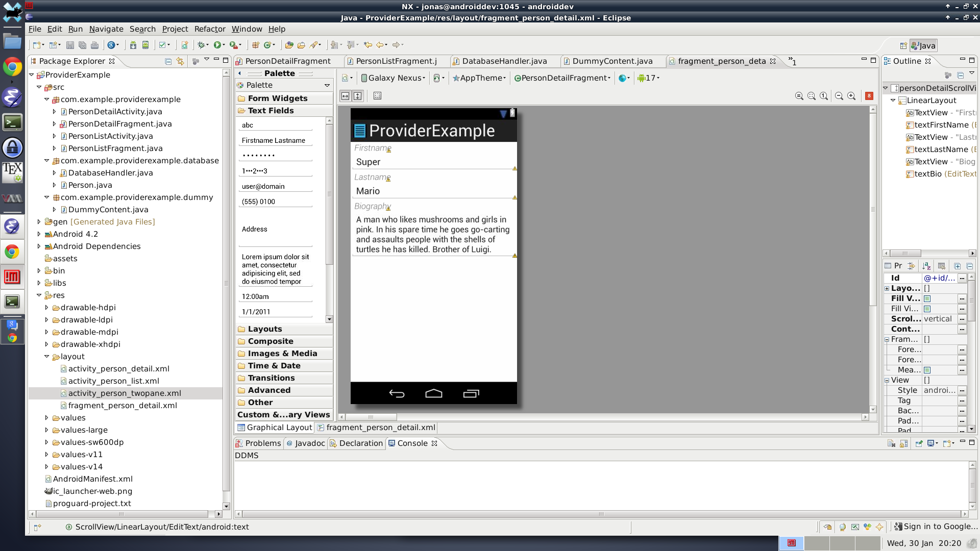
Task: Open the Android SDK Manager icon
Action: (x=133, y=45)
